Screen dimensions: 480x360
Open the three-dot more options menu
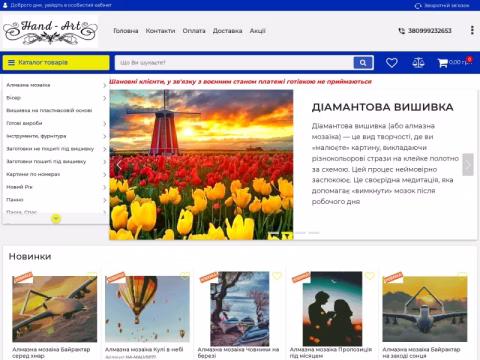coord(472,30)
